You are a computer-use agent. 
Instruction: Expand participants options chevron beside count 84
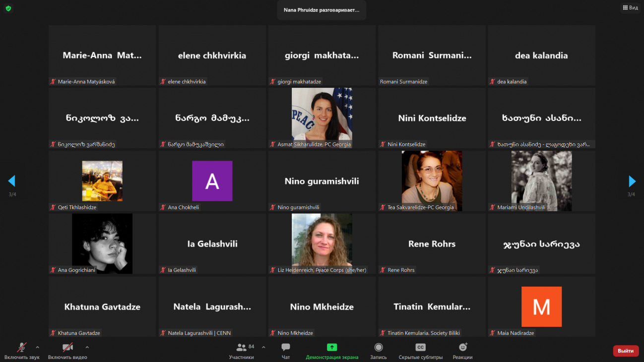click(263, 347)
